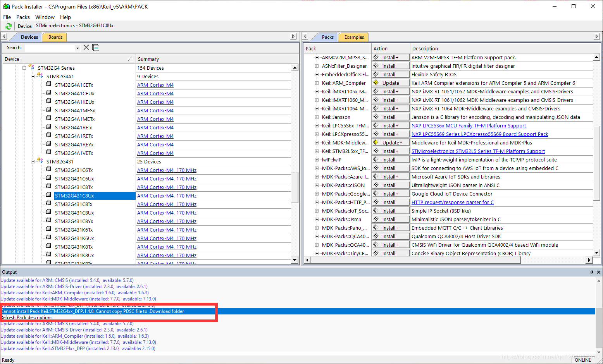Click the collapse-all icon beside search
This screenshot has height=364, width=603.
click(96, 48)
